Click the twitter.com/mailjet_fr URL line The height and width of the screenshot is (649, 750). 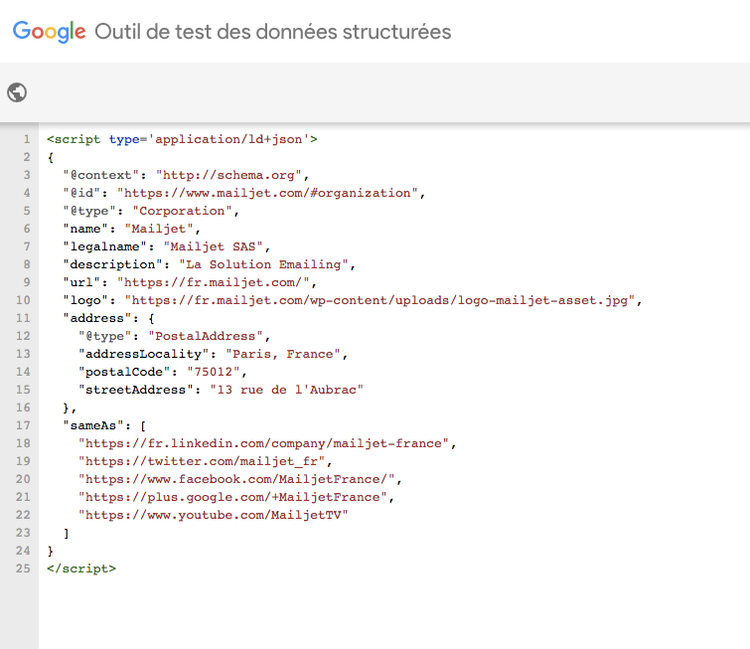click(205, 461)
